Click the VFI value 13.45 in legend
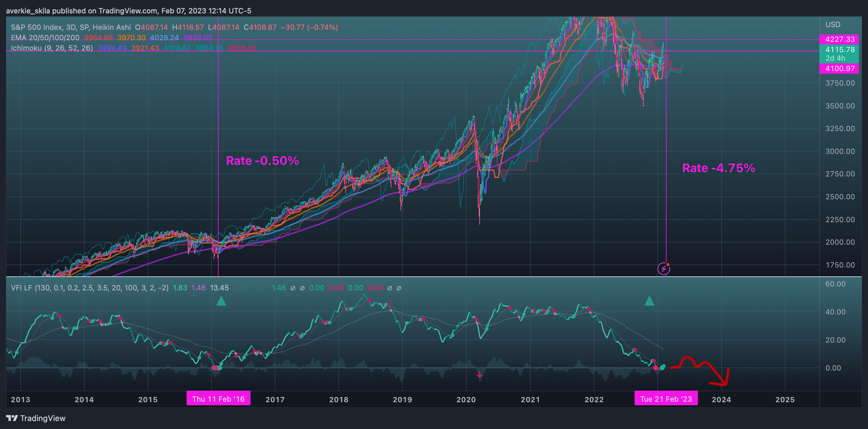Viewport: 868px width, 429px height. coord(219,288)
